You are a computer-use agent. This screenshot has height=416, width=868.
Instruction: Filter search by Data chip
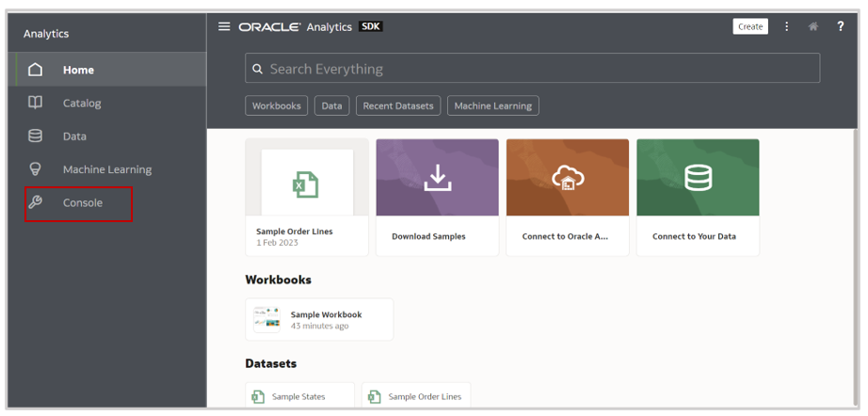[x=331, y=105]
